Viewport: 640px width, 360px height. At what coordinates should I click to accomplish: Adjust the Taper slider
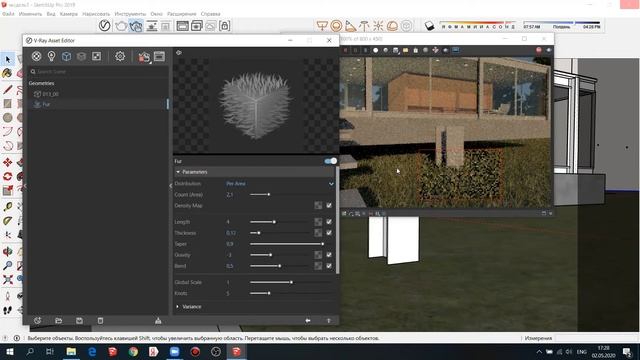pyautogui.click(x=322, y=244)
